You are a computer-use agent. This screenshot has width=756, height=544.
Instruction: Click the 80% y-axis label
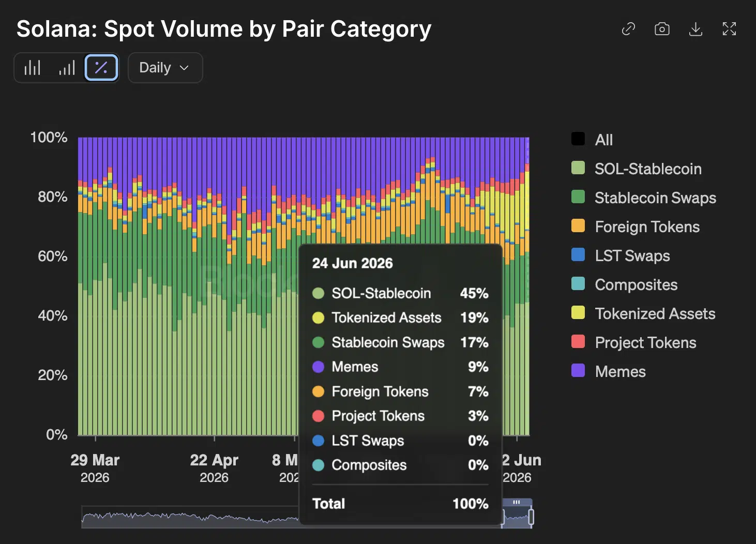coord(53,197)
